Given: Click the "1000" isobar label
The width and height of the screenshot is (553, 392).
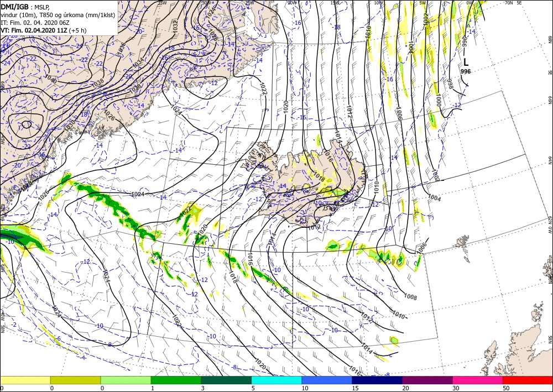Looking at the screenshot, I should pos(439,100).
